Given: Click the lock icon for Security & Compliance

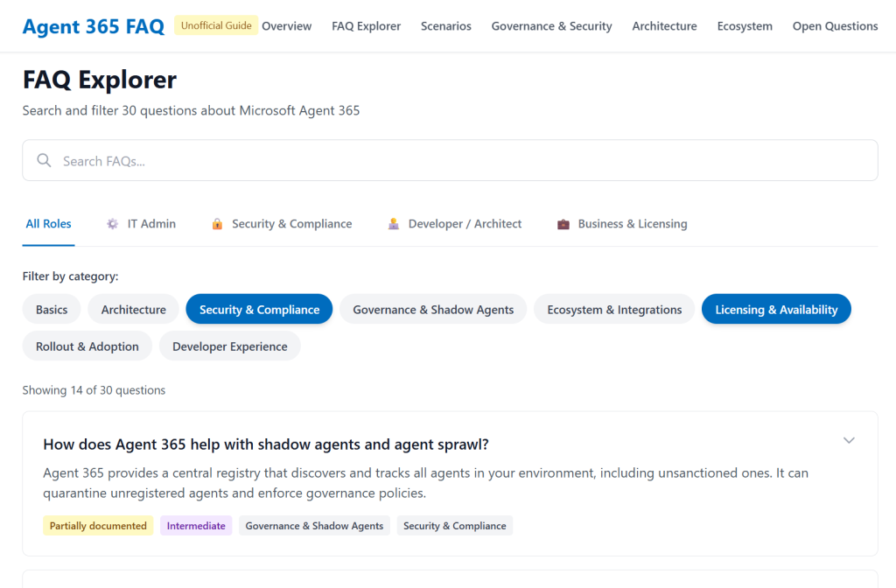Looking at the screenshot, I should point(217,224).
